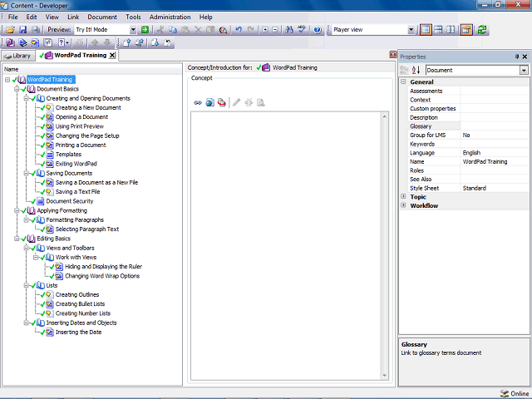Viewport: 532px width, 399px height.
Task: Click the purple Link Module icon
Action: (x=10, y=42)
